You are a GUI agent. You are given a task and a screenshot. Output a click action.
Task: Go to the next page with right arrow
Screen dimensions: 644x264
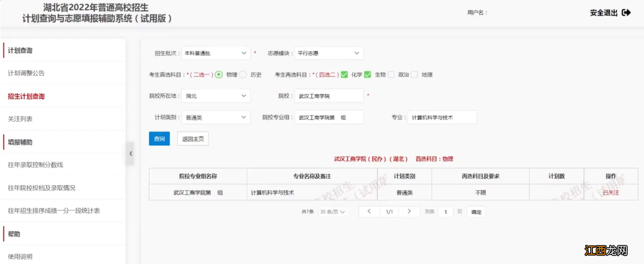(x=409, y=212)
